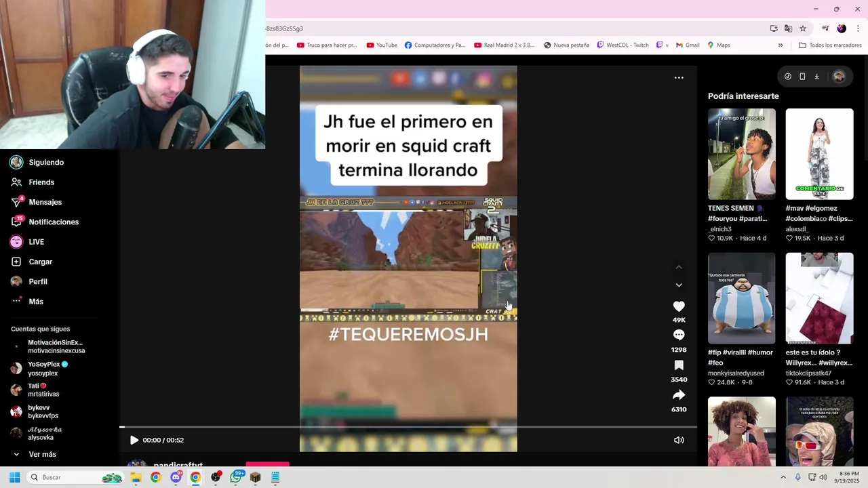Open media controls icon in Chrome
This screenshot has width=868, height=488.
tap(825, 28)
